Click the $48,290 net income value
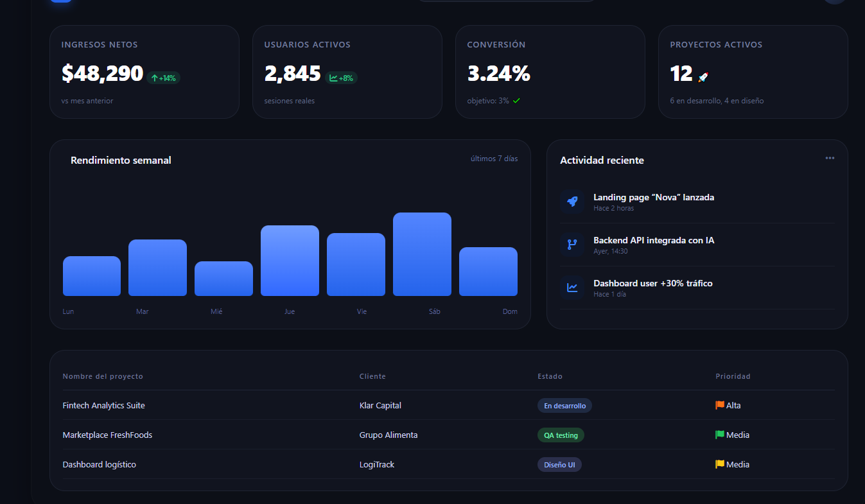 point(102,74)
